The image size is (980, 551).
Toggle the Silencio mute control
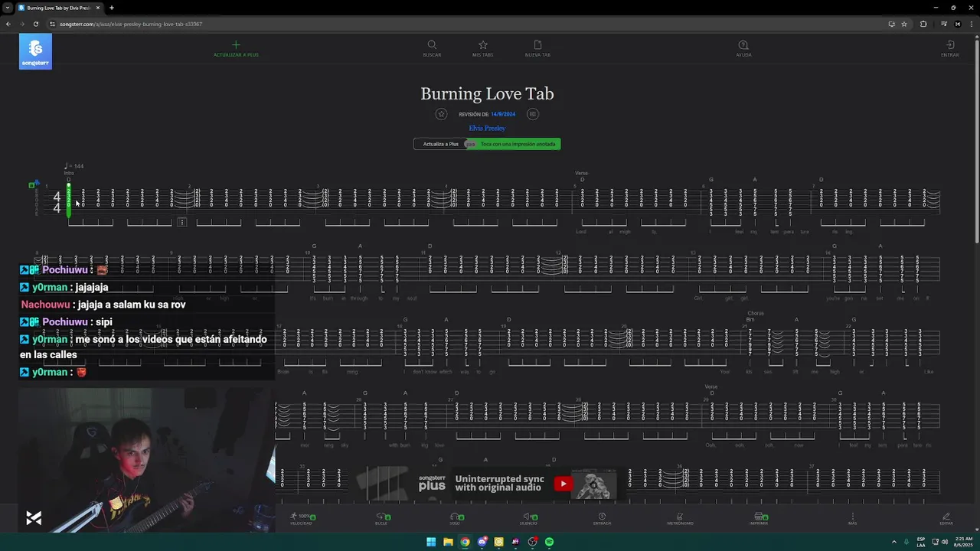528,518
